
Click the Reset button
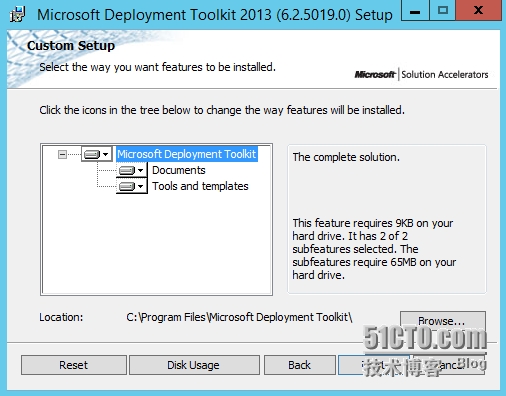[74, 365]
